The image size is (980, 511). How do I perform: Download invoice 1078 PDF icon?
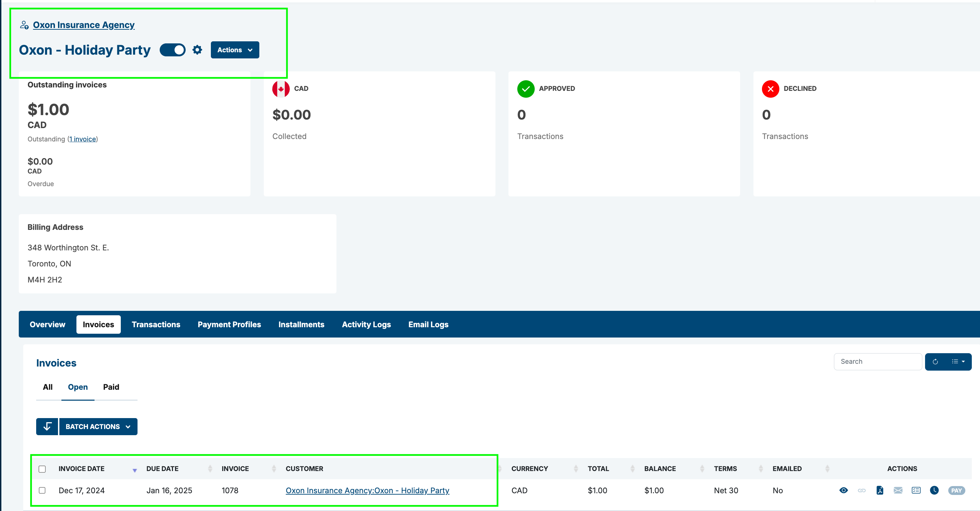[x=880, y=490]
